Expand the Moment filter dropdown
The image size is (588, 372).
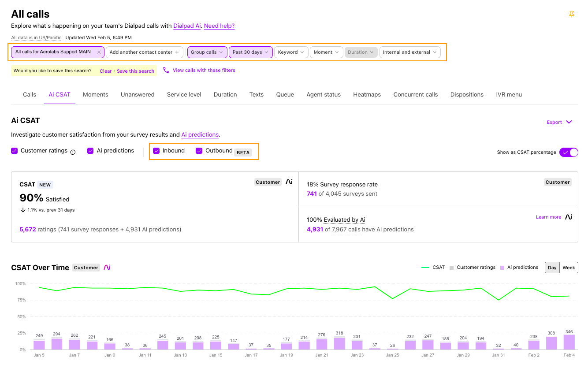[x=326, y=52]
